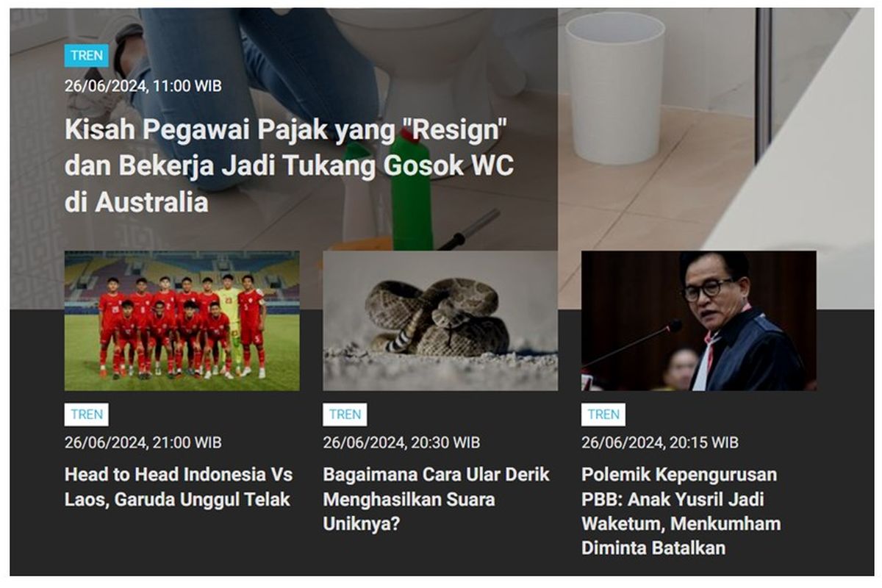Click "Diminta Batalkan" headline text
882x588 pixels.
pos(653,548)
